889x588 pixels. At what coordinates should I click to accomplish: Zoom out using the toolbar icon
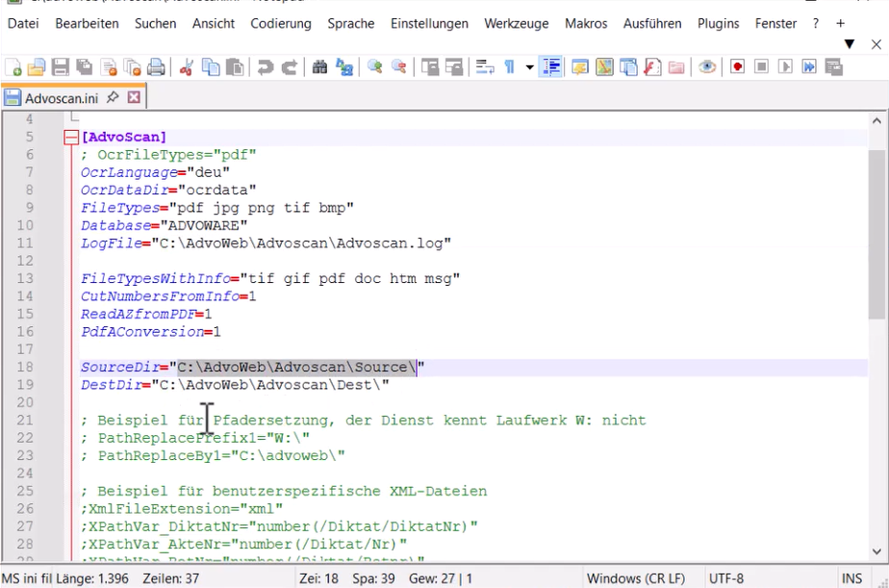click(398, 67)
